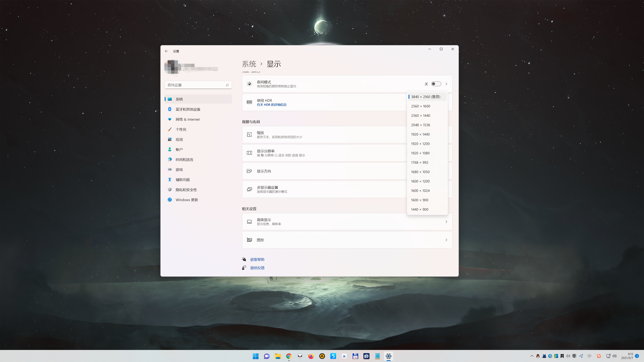
Task: Click the 有关 HDR 的详细信息 link
Action: 272,105
